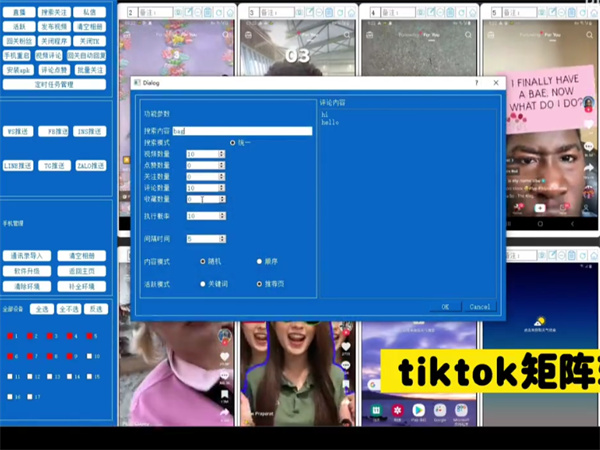Click the home icon on device 5 toolbar

pos(594,13)
